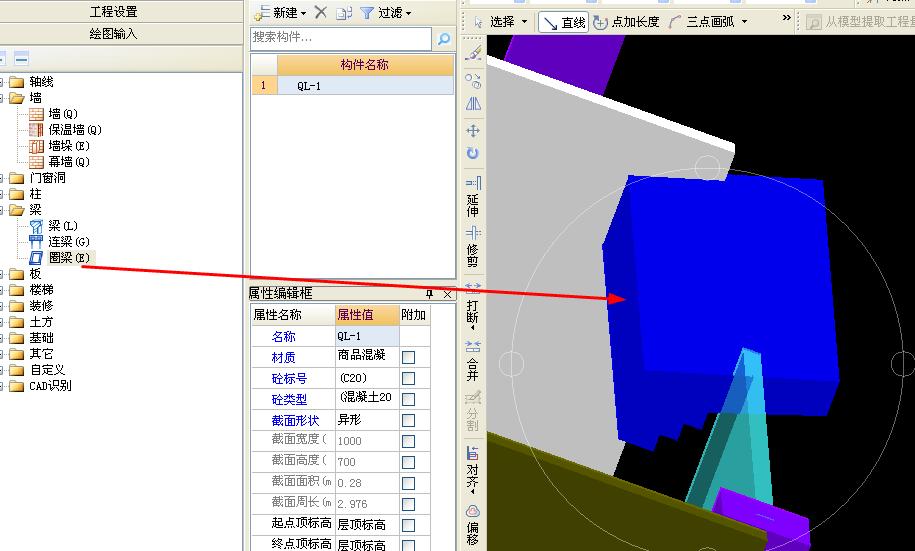
Task: Click the mirror tool icon
Action: (473, 104)
